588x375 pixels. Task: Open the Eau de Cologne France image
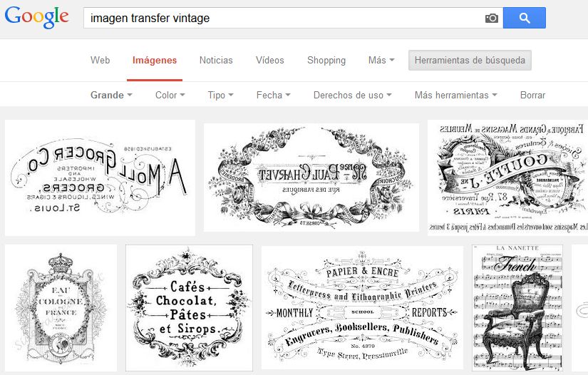(x=61, y=308)
